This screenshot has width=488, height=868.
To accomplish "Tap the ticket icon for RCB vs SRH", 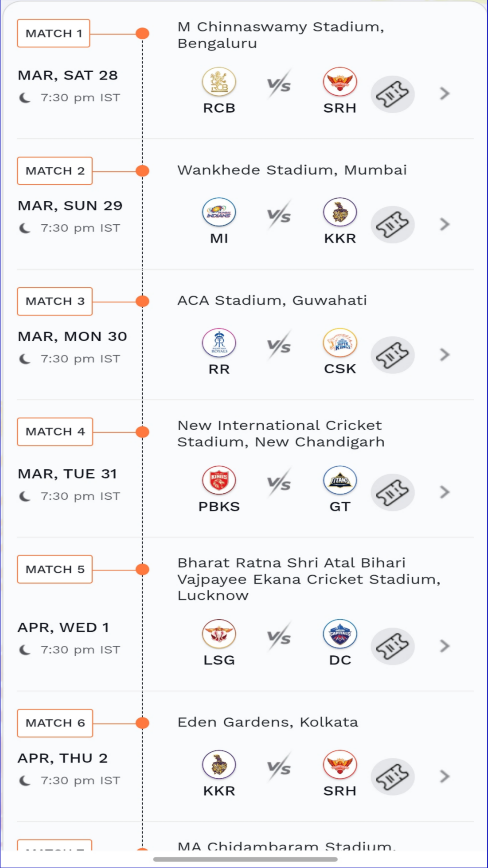I will [x=392, y=94].
